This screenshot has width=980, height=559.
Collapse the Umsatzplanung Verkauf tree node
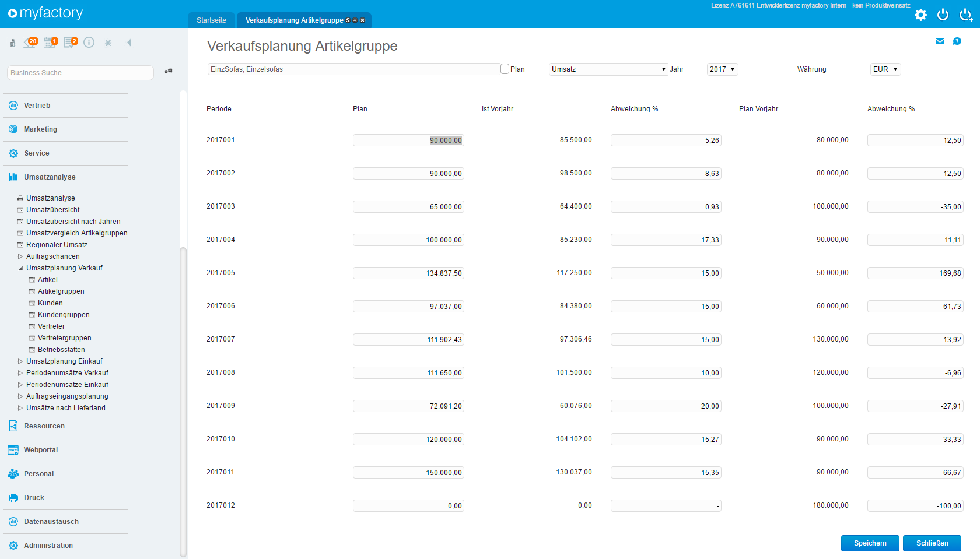(x=20, y=268)
